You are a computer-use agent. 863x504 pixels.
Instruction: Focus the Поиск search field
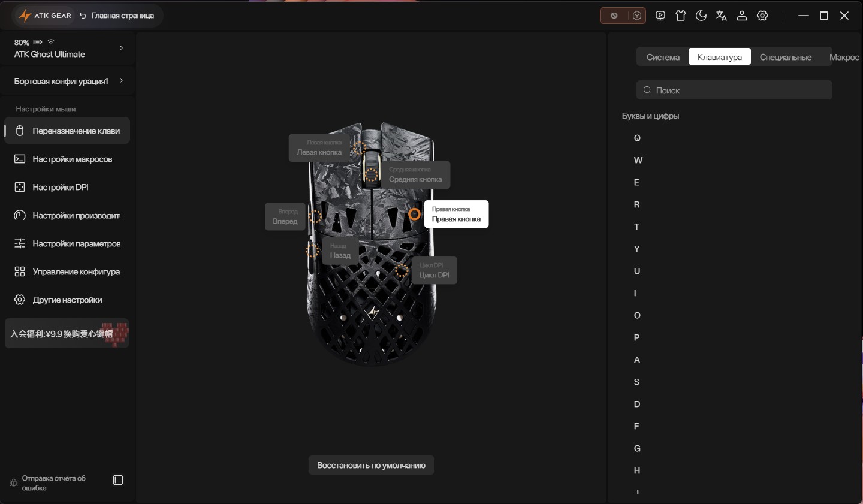[734, 90]
